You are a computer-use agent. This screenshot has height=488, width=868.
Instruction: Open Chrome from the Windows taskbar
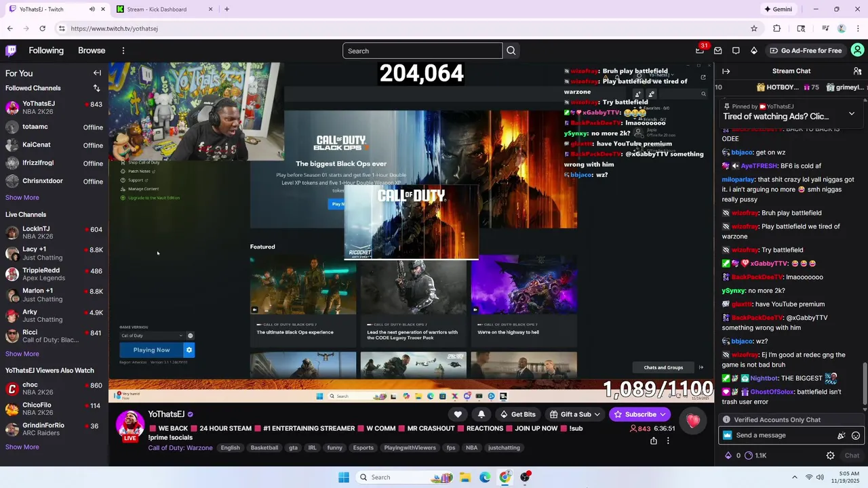click(505, 477)
